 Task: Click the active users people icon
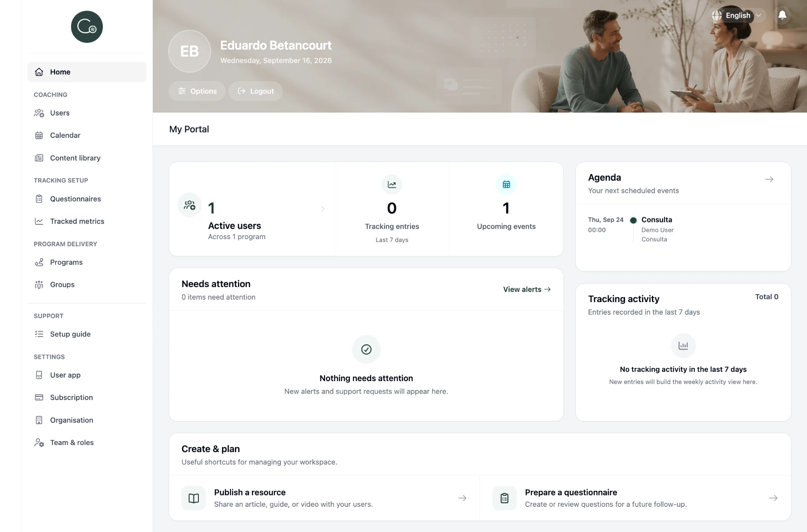[190, 205]
